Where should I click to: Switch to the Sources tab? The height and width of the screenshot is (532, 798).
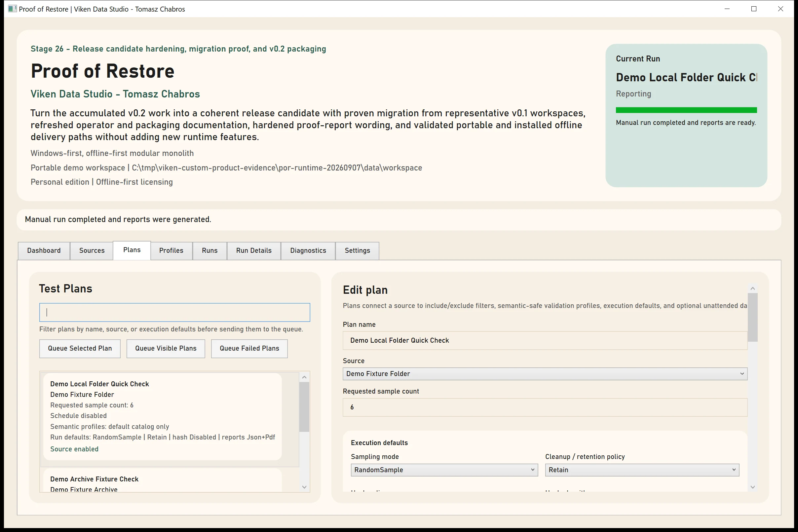click(92, 251)
